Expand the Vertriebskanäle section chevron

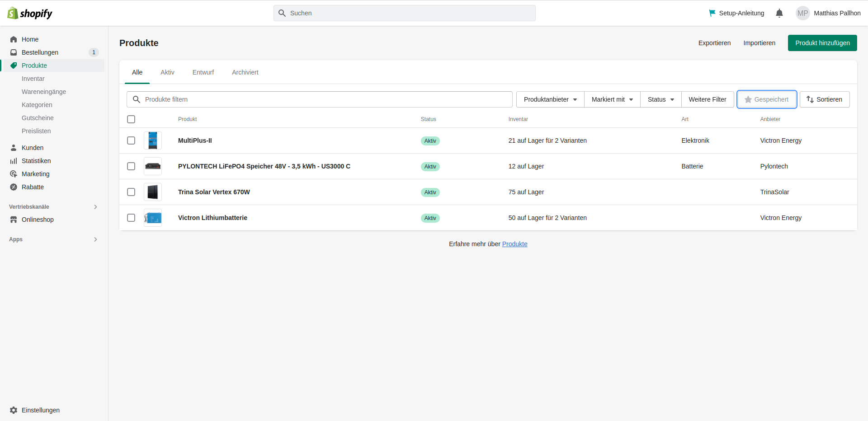tap(95, 207)
